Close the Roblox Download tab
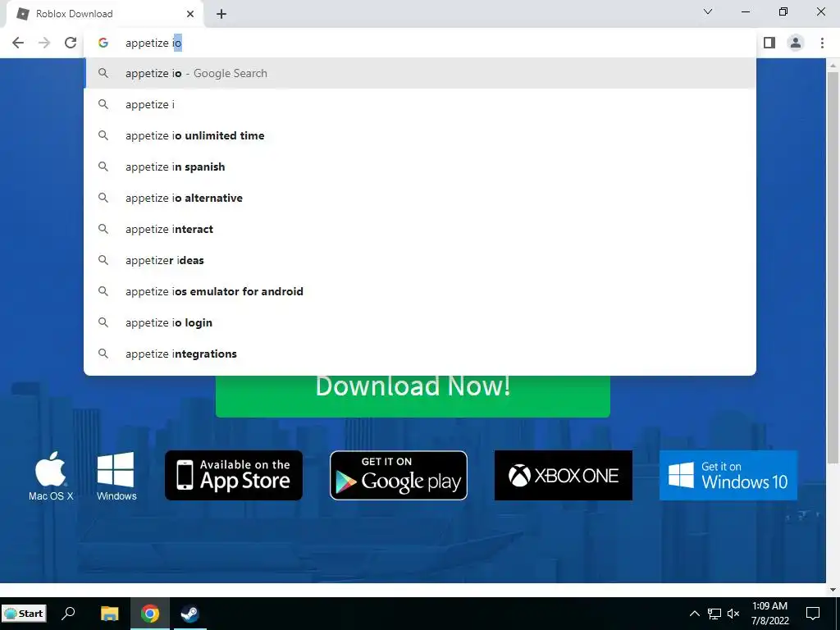The height and width of the screenshot is (630, 840). (190, 14)
